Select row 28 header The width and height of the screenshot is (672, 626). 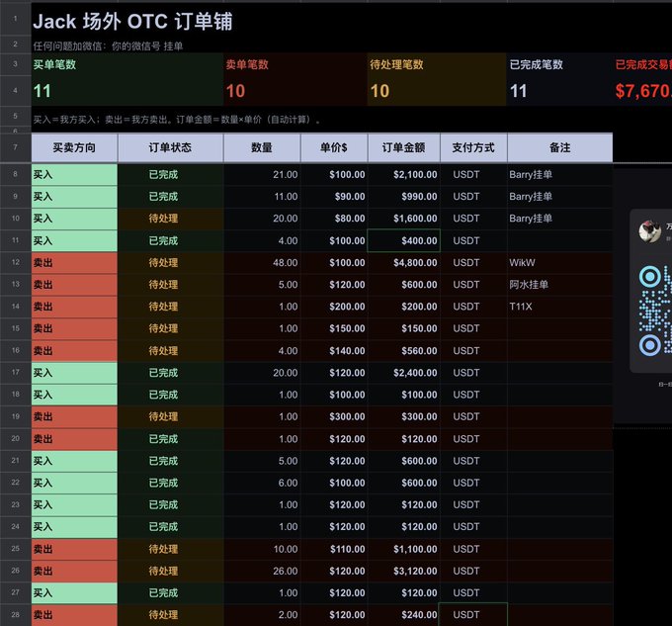point(16,615)
